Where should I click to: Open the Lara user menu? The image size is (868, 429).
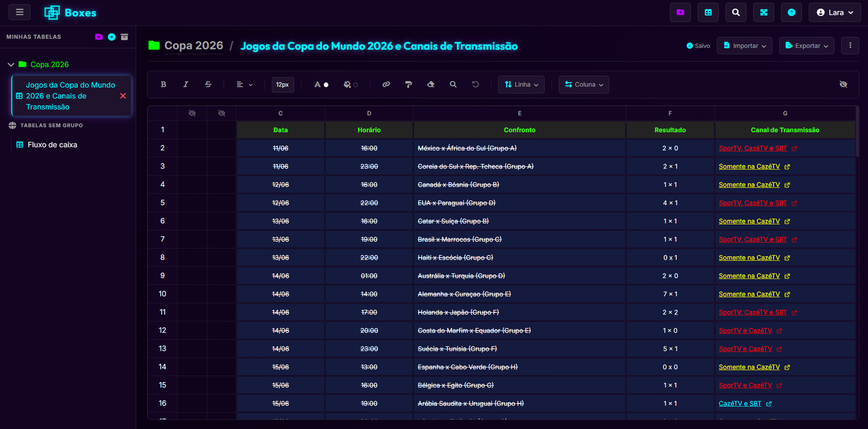[x=835, y=12]
